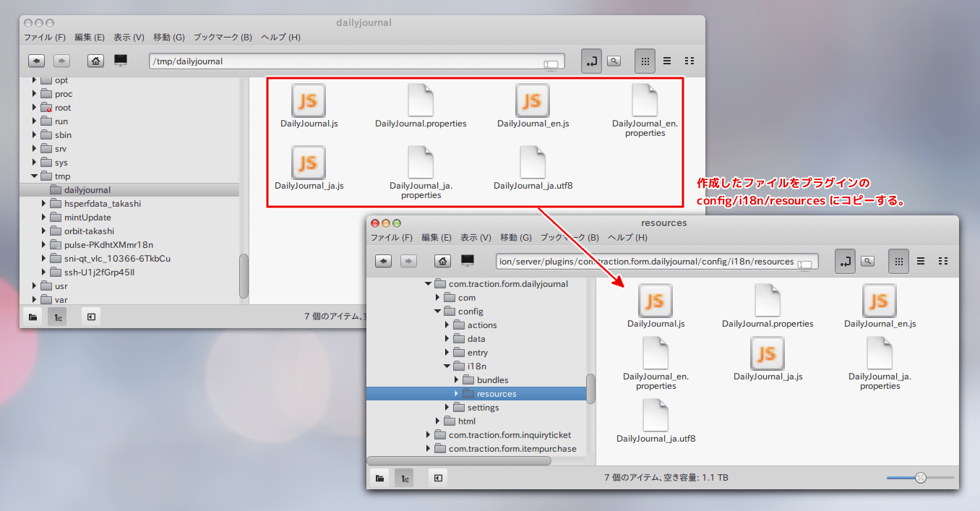This screenshot has width=980, height=511.
Task: Select DailyJournal_en.js in the dailyjournal window
Action: [x=533, y=106]
